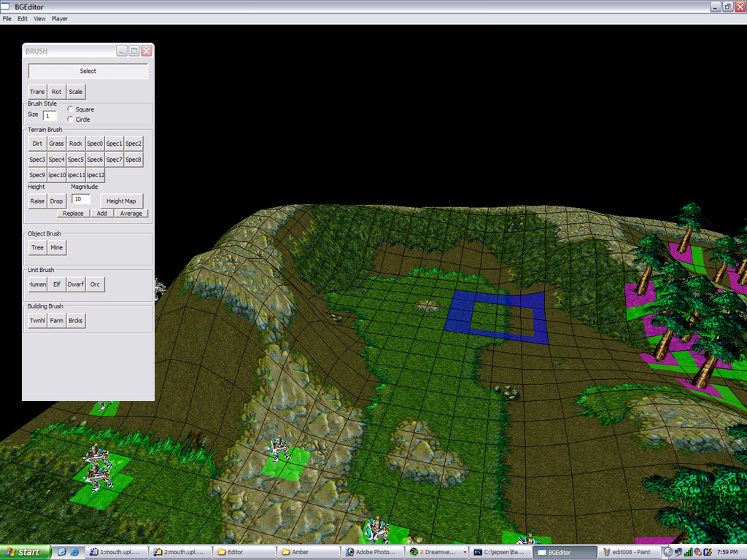Open the Windows Start menu
The image size is (747, 560).
[x=26, y=552]
